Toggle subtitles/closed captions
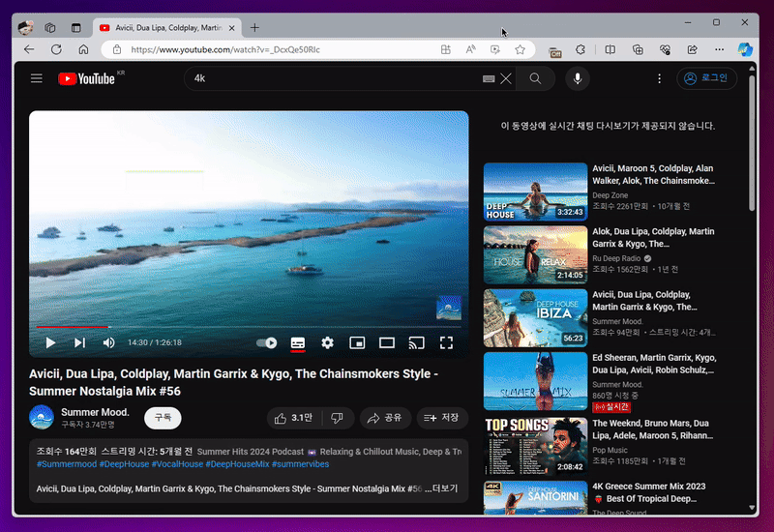This screenshot has height=532, width=774. [298, 342]
